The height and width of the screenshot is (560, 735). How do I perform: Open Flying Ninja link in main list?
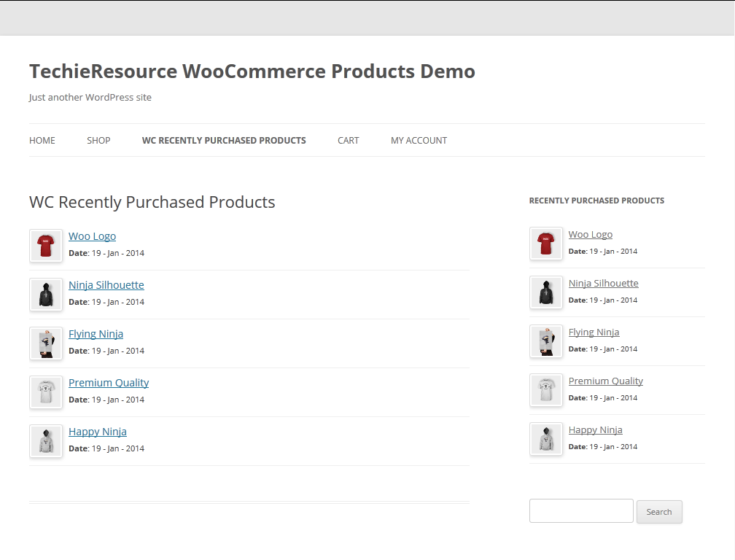[x=96, y=334]
